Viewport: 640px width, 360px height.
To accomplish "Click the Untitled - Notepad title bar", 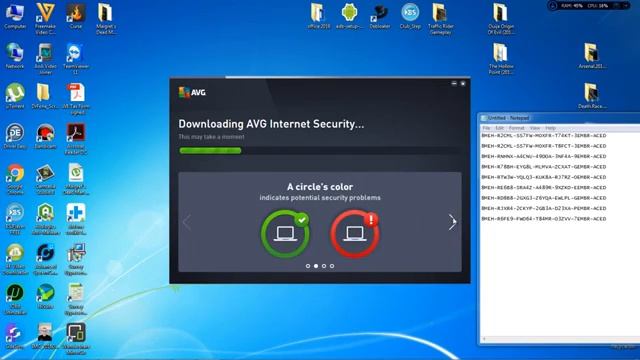I will (x=560, y=118).
